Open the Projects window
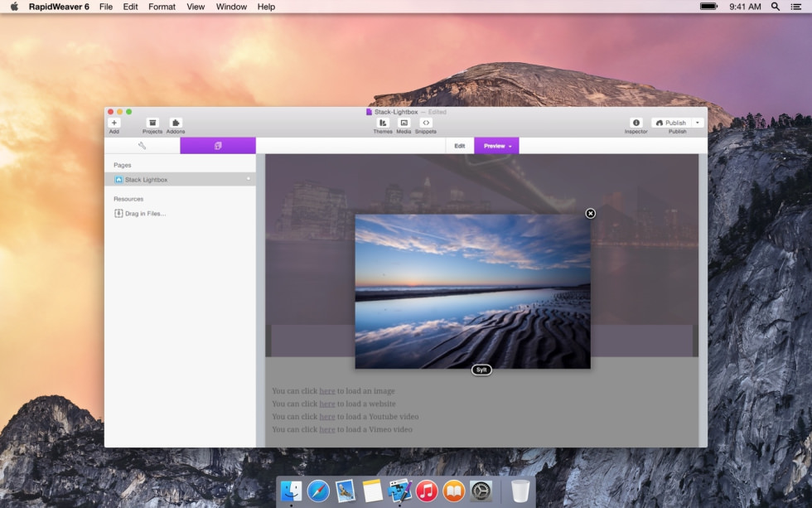The width and height of the screenshot is (812, 508). click(x=152, y=123)
